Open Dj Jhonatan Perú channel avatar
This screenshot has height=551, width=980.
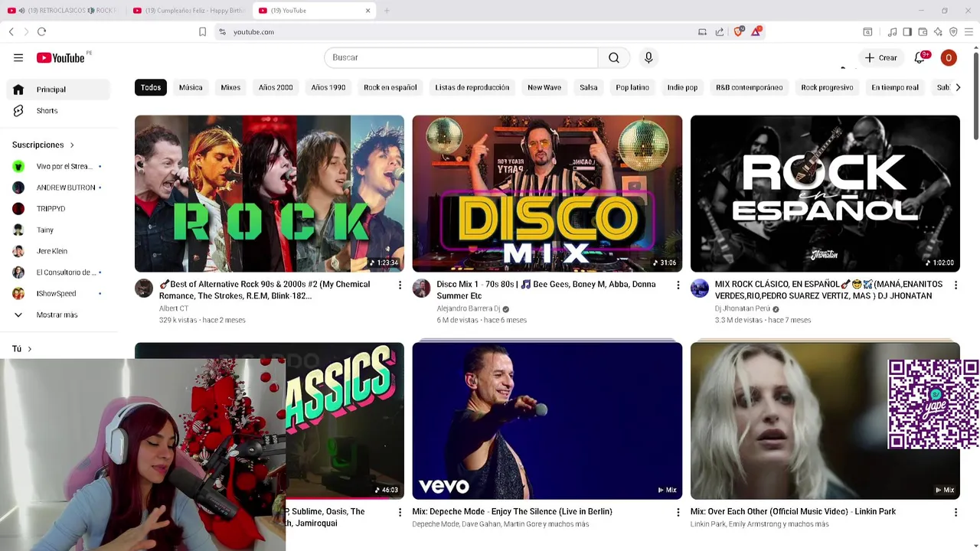(x=700, y=288)
